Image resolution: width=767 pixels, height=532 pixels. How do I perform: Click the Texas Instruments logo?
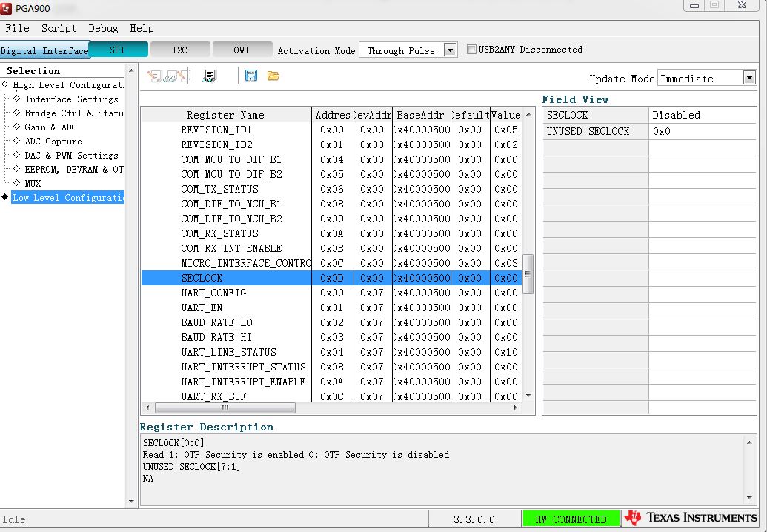(x=691, y=518)
